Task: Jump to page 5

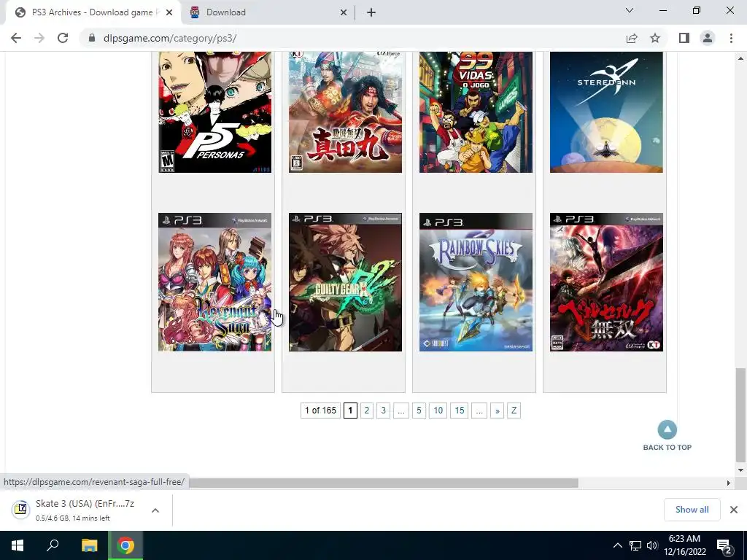Action: (419, 411)
